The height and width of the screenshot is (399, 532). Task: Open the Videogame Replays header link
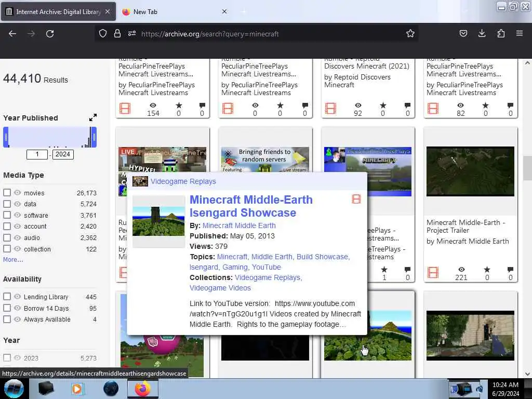coord(183,181)
